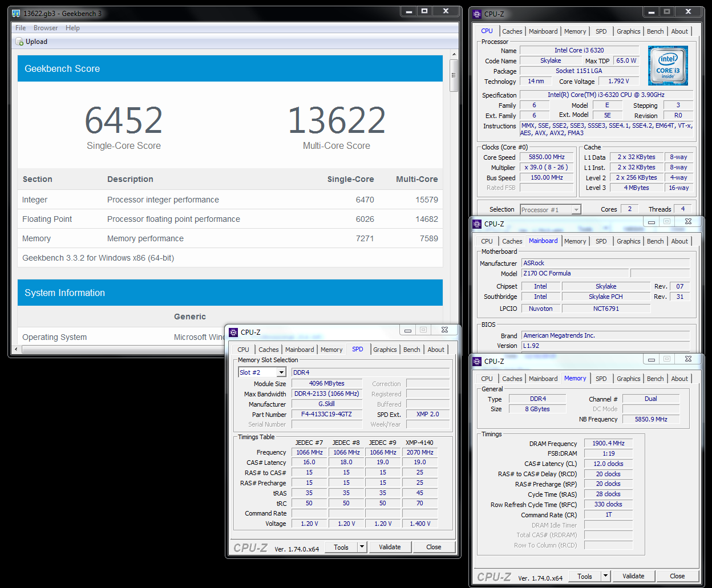Click the processor name Intel Core i3 6320
712x588 pixels.
tap(579, 50)
